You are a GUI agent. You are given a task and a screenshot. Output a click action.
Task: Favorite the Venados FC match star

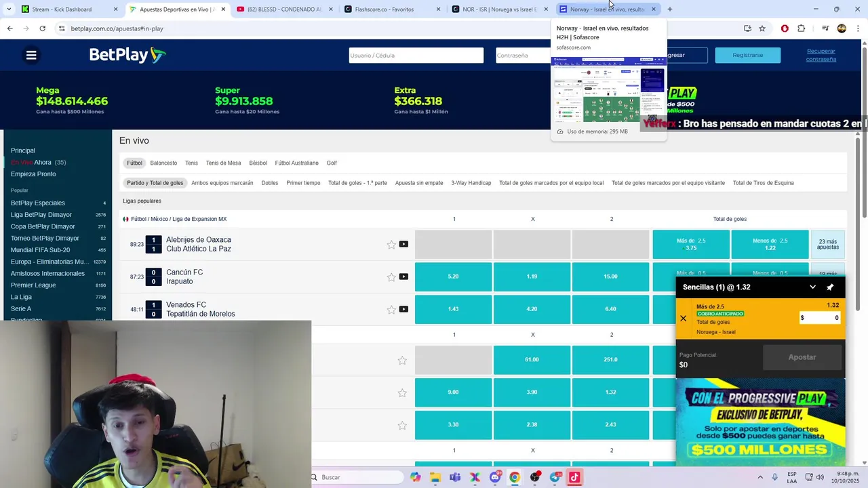click(x=391, y=310)
